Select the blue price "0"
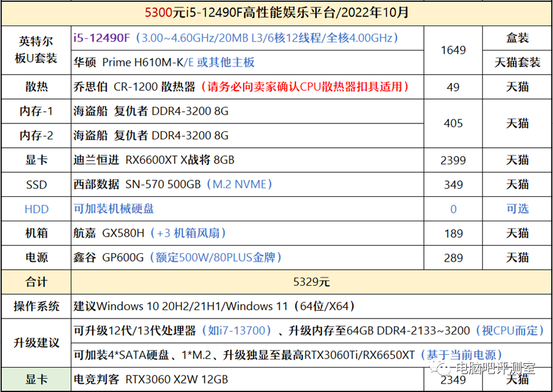Screen dimensions: 553x392 (x=453, y=209)
